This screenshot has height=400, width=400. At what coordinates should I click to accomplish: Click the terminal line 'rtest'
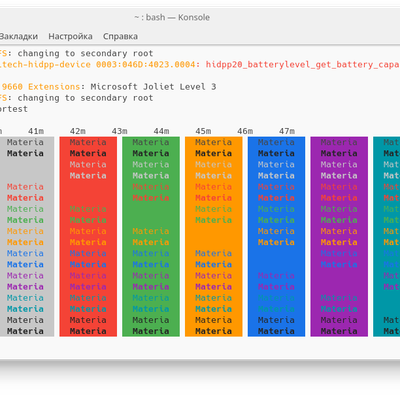(14, 109)
